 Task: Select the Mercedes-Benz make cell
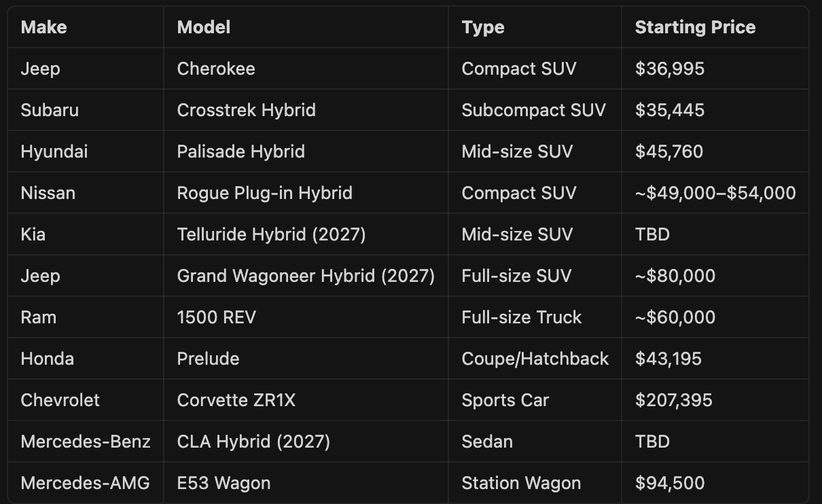pyautogui.click(x=86, y=442)
